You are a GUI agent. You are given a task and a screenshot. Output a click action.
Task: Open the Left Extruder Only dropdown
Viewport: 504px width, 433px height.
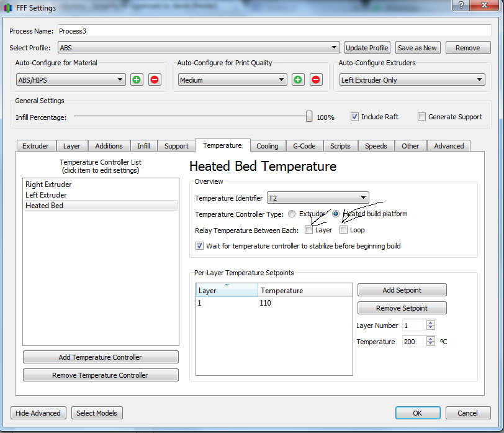[412, 80]
